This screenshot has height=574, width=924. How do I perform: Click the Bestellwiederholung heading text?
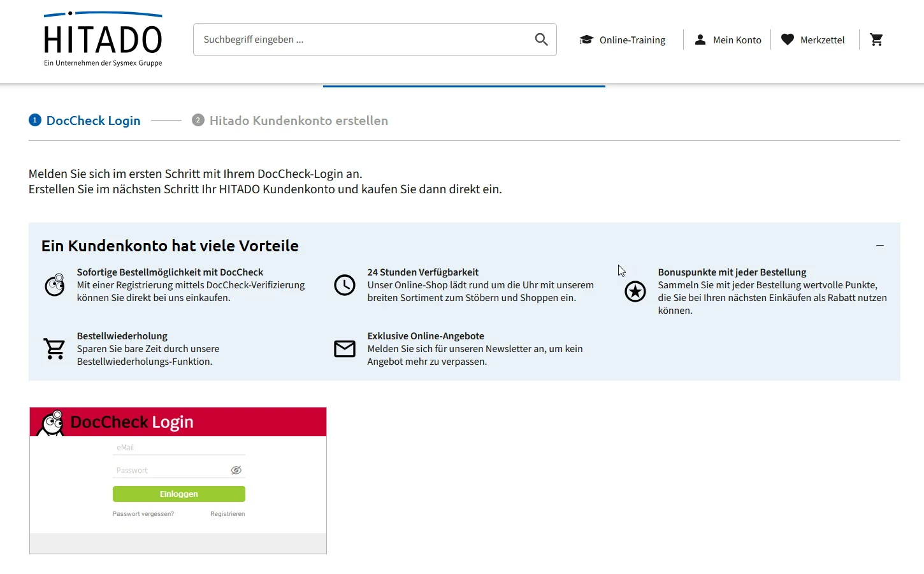click(122, 336)
